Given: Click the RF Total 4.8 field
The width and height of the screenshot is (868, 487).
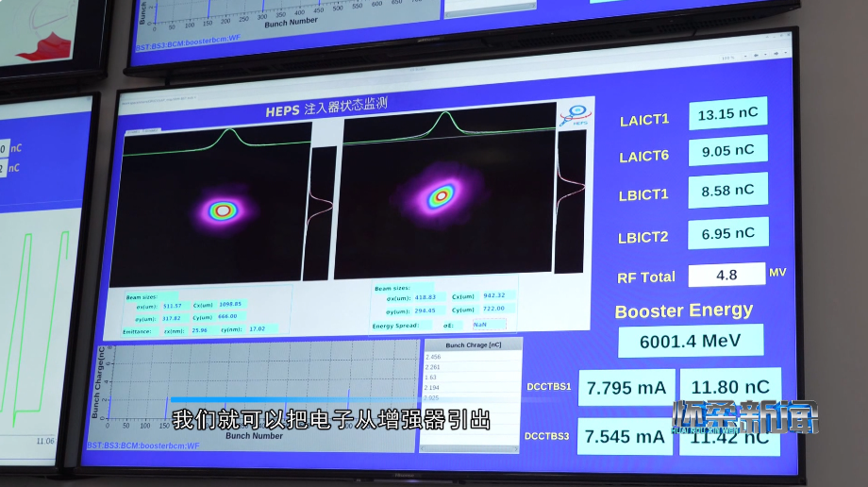Looking at the screenshot, I should point(726,275).
